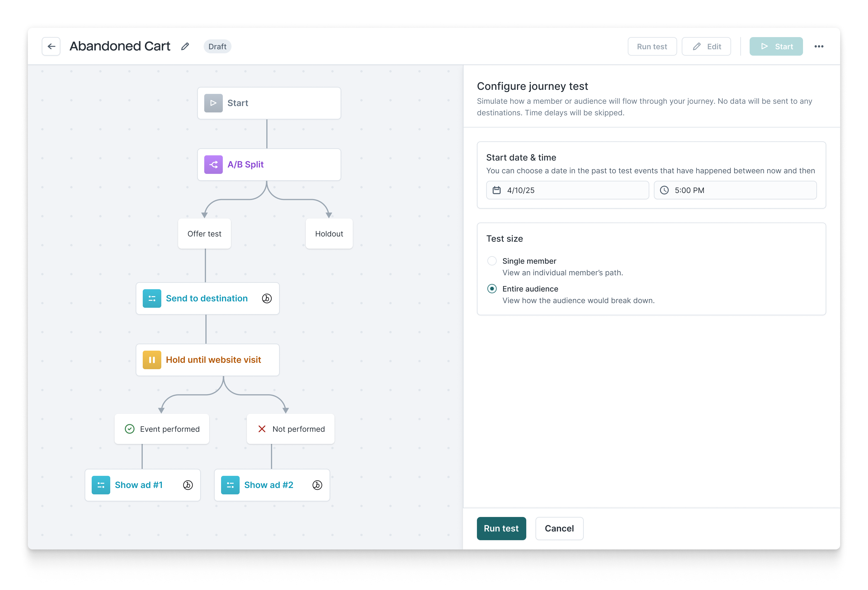Click the Holdout branch label
The height and width of the screenshot is (590, 868).
[329, 234]
